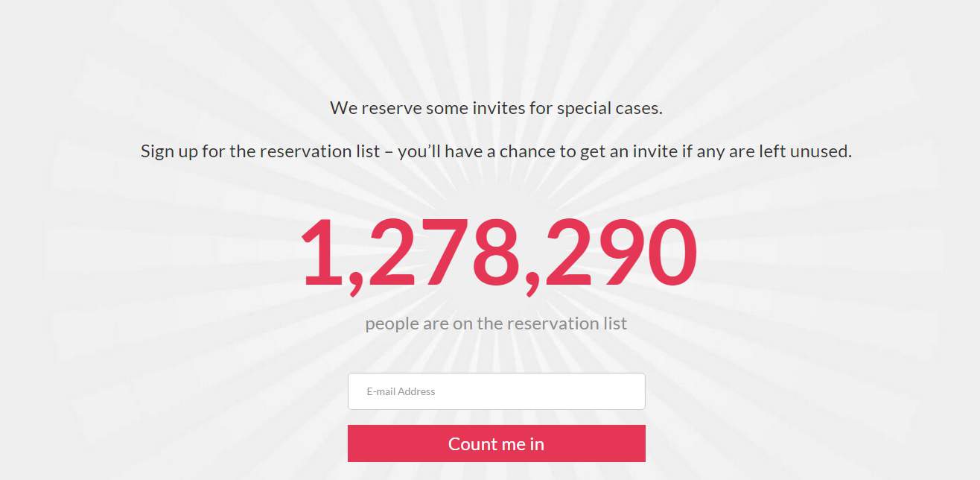Click the word "Sign" starting the second sentence
This screenshot has height=480, width=980.
click(158, 151)
